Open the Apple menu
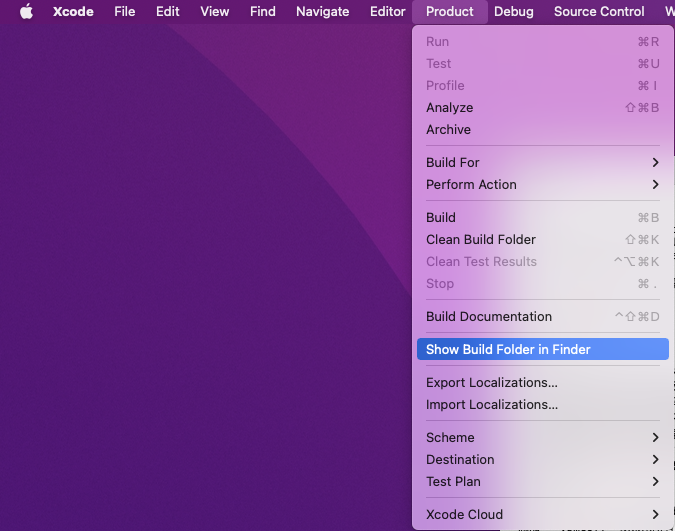 27,12
